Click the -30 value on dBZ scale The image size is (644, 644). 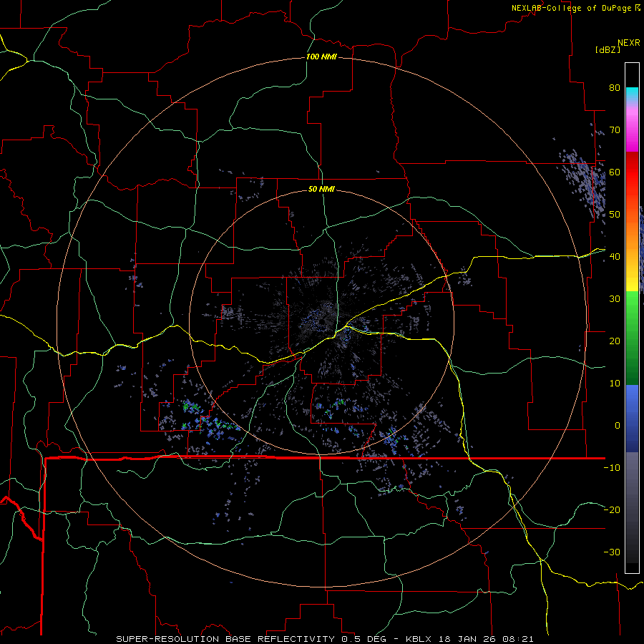point(612,552)
